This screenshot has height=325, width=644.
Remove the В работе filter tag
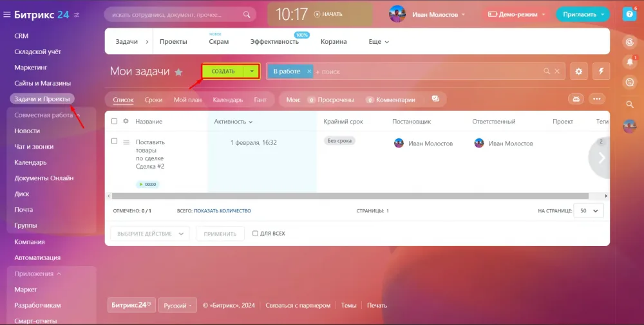point(309,71)
